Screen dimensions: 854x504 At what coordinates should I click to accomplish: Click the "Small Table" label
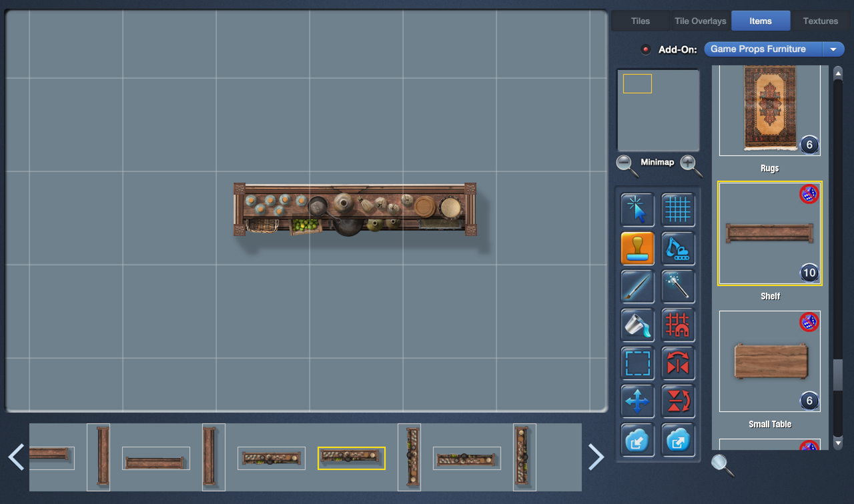tap(770, 424)
